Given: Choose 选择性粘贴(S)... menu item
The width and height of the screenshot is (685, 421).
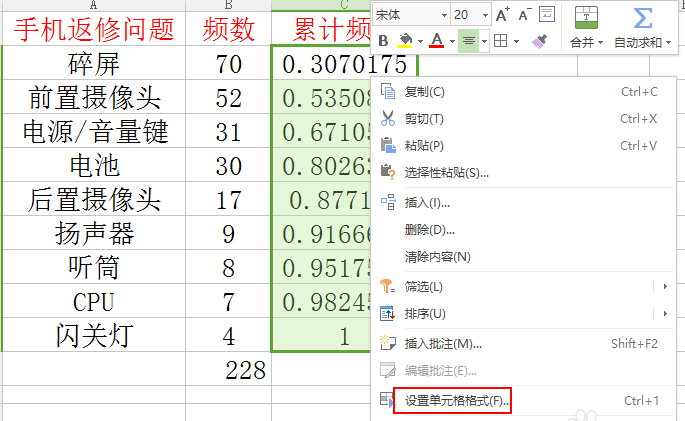Looking at the screenshot, I should pos(523,173).
